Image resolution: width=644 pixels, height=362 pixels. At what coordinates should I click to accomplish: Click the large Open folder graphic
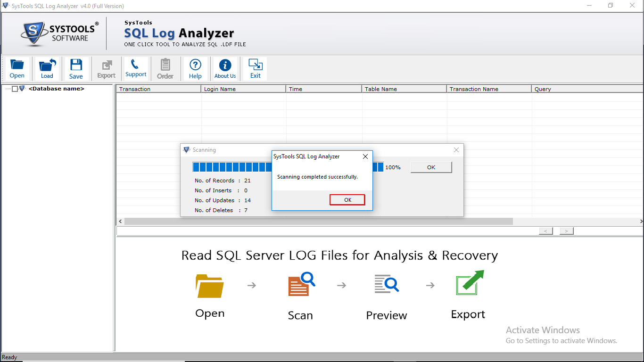click(x=209, y=286)
